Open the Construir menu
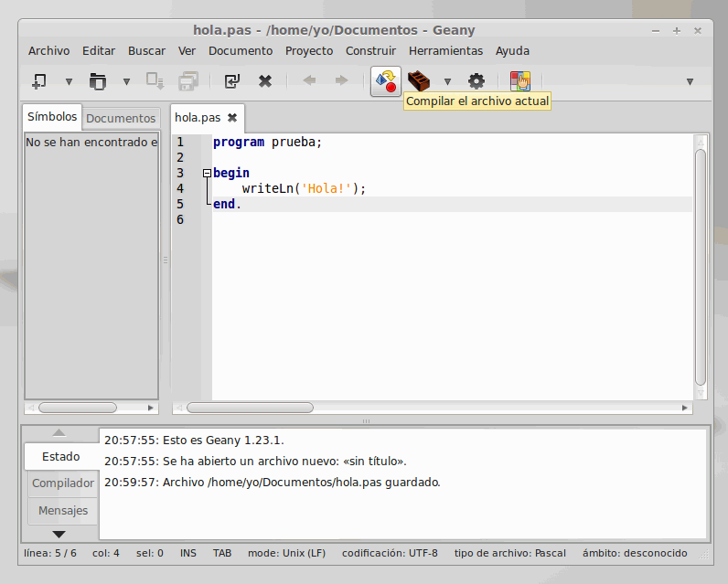The height and width of the screenshot is (584, 728). click(370, 51)
